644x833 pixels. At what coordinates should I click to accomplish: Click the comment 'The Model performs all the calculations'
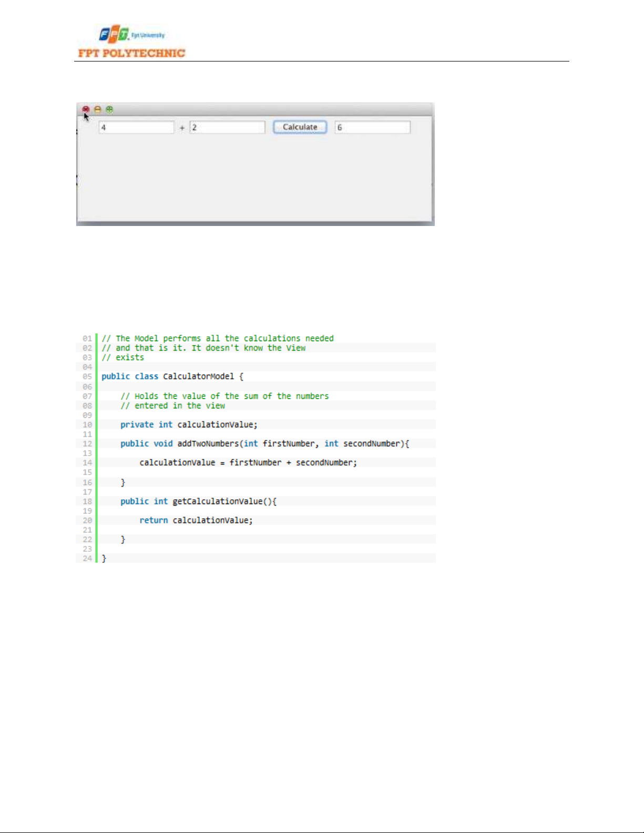[x=218, y=338]
